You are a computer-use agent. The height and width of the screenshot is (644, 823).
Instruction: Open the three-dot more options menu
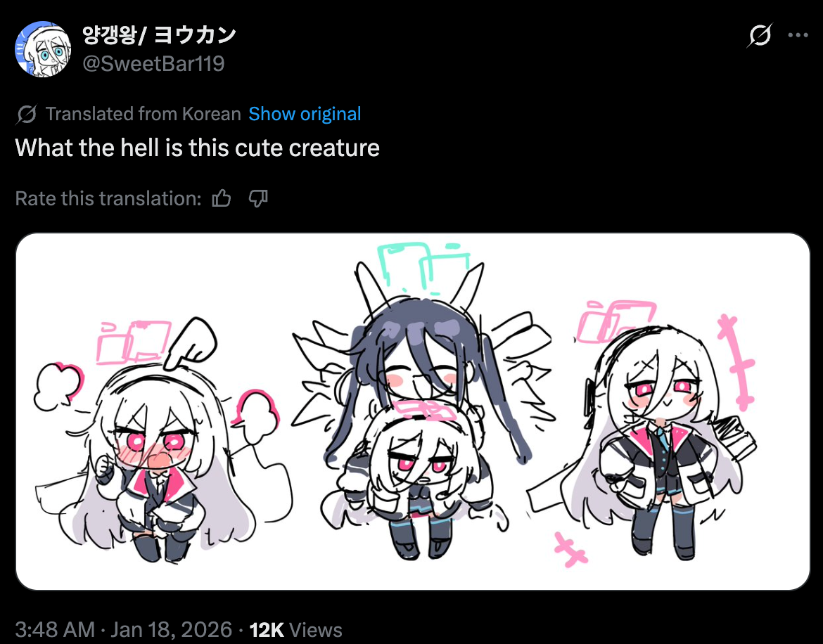click(x=798, y=36)
